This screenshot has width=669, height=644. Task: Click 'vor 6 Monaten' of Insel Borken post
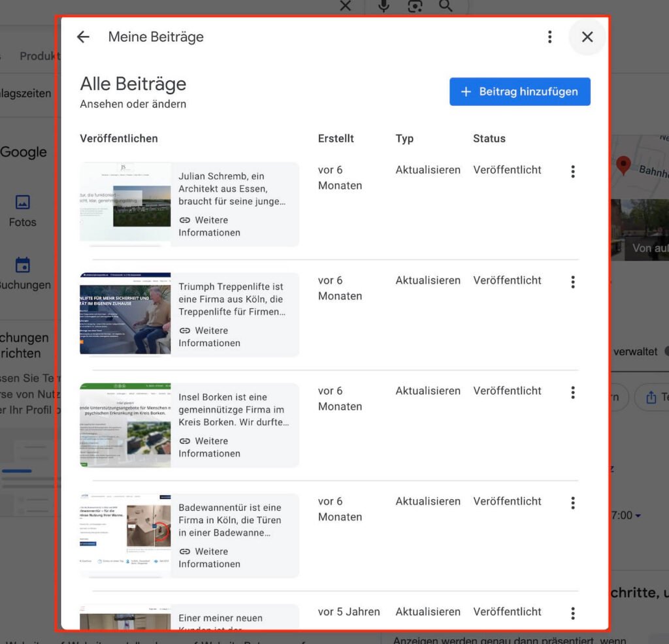[340, 398]
